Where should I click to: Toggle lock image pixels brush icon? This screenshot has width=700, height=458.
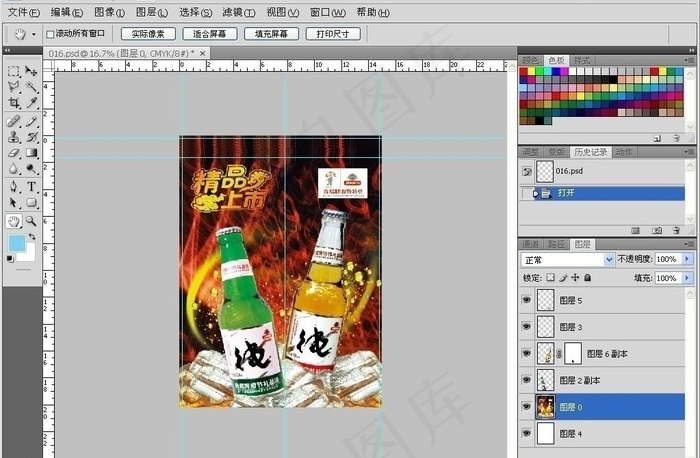tap(563, 278)
